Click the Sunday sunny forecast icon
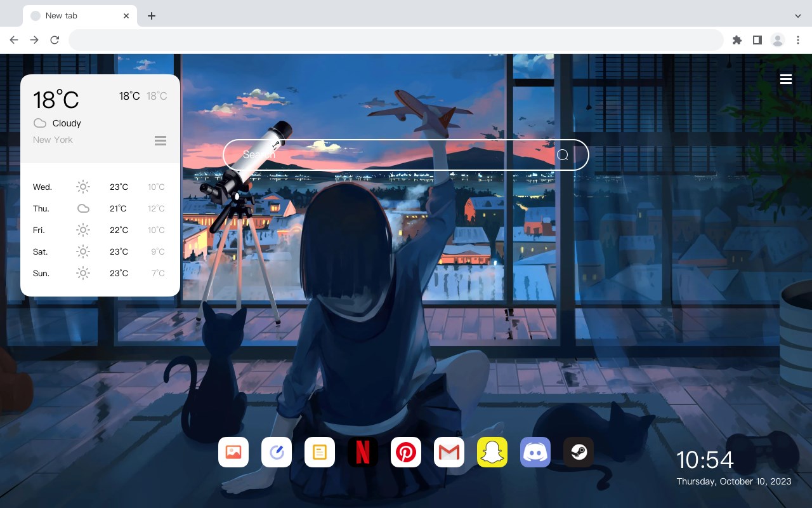This screenshot has width=812, height=508. (83, 273)
